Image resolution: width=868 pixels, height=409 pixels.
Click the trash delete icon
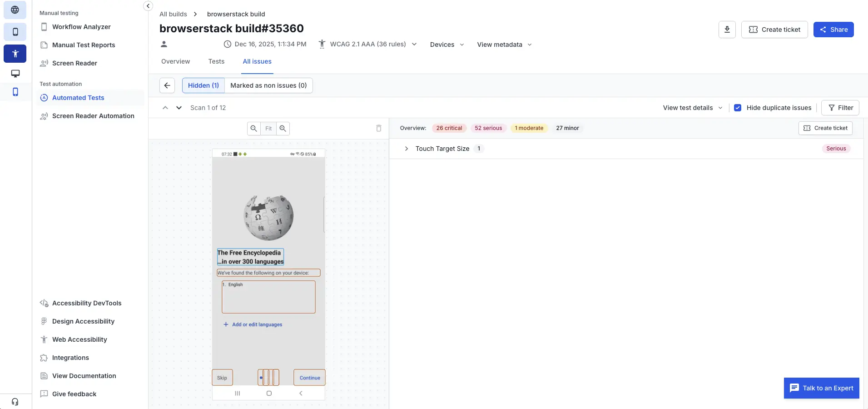378,129
